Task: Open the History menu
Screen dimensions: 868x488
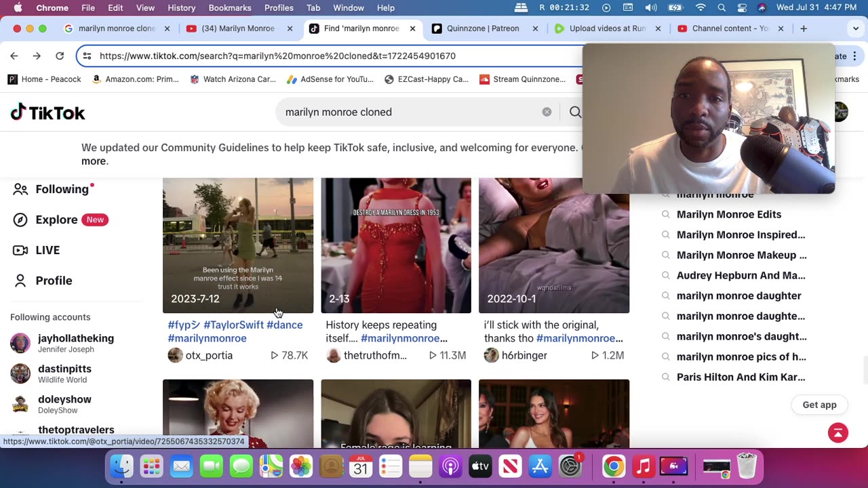Action: tap(181, 8)
